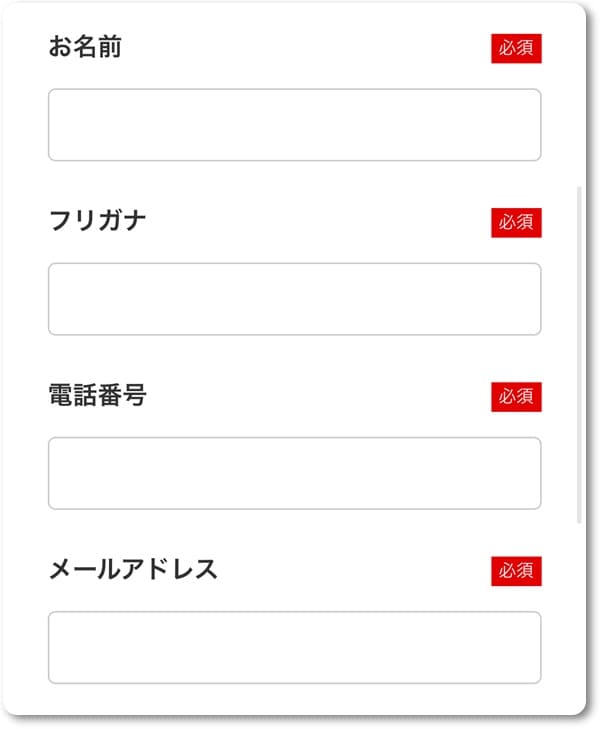Click the メールアドレス input field

[x=294, y=647]
